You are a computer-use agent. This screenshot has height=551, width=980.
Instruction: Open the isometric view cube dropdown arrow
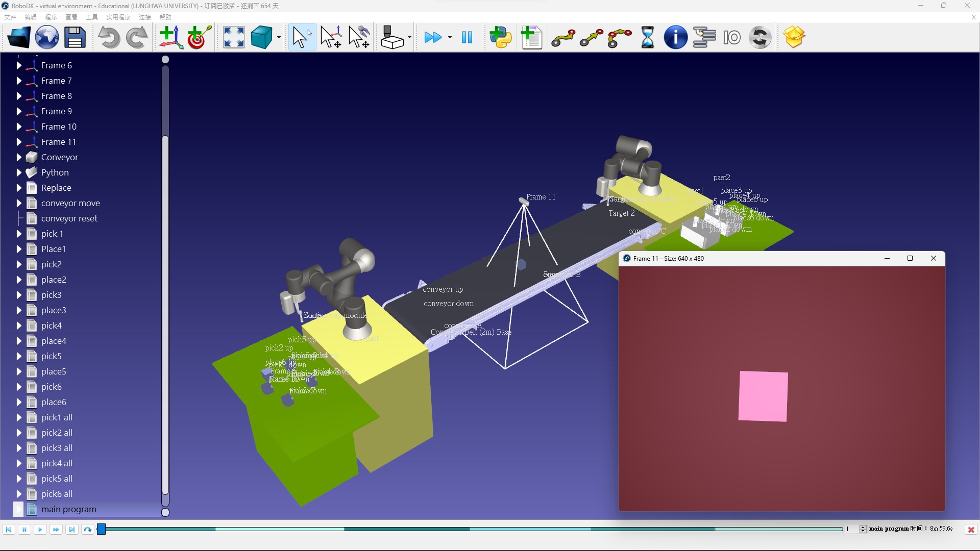[279, 37]
